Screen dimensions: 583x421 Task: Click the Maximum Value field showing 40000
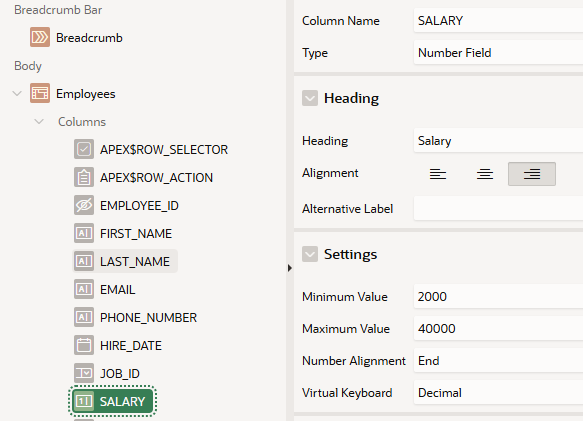click(498, 328)
